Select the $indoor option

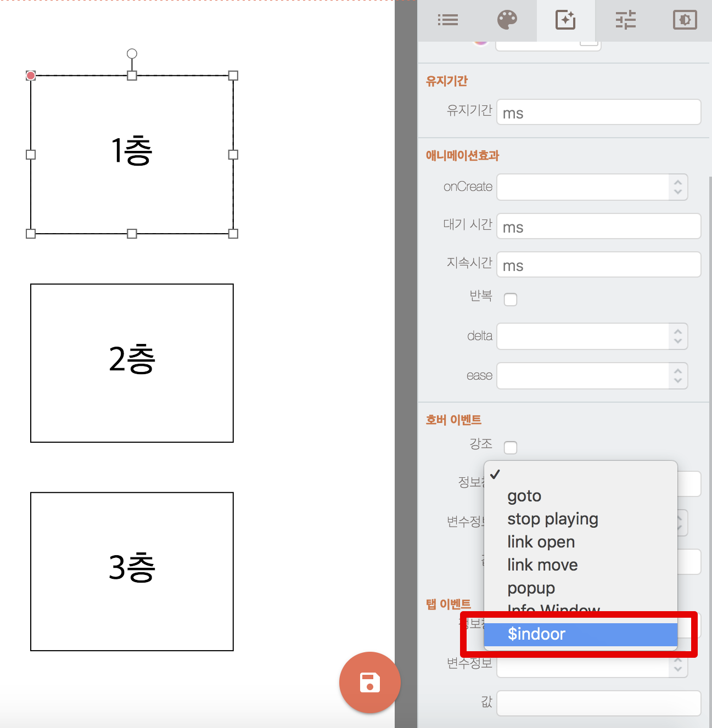(581, 634)
